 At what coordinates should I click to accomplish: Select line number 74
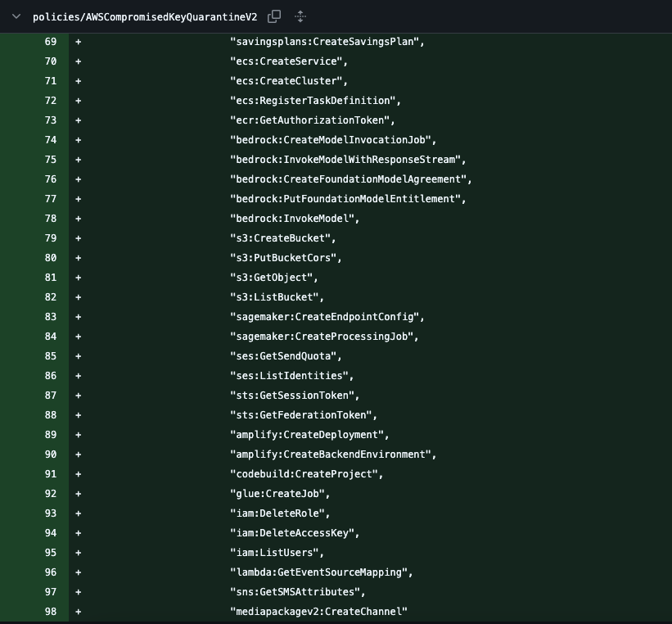pos(51,140)
